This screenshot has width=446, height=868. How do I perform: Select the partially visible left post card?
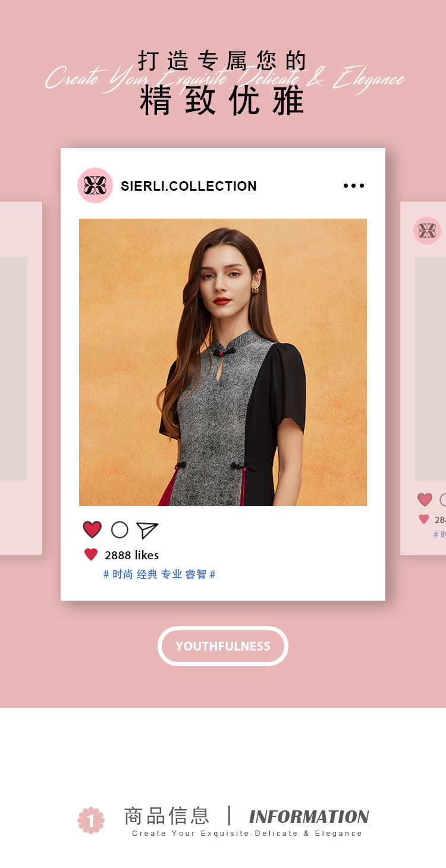pos(21,378)
